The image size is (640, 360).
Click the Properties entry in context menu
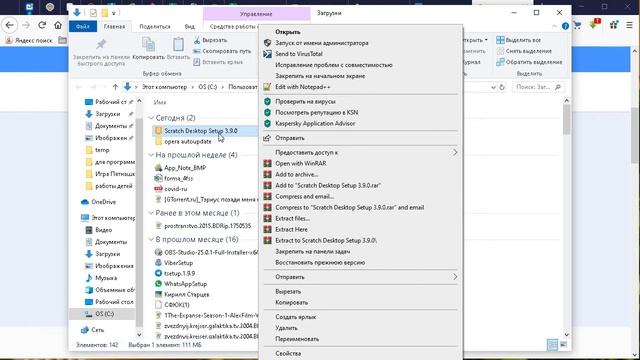point(288,354)
